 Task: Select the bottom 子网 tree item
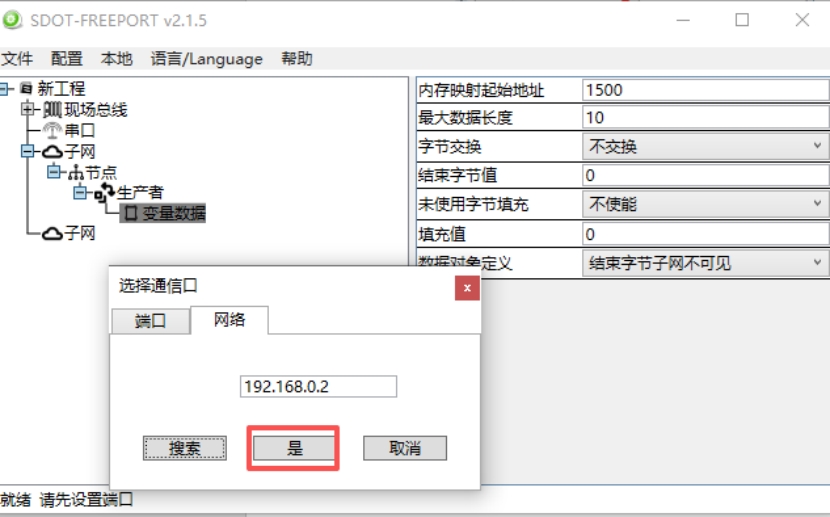[x=80, y=233]
